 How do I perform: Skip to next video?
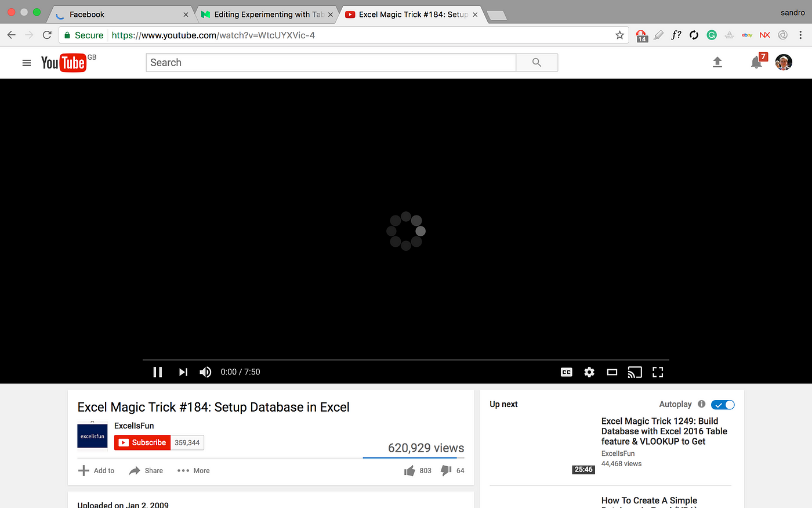(183, 372)
